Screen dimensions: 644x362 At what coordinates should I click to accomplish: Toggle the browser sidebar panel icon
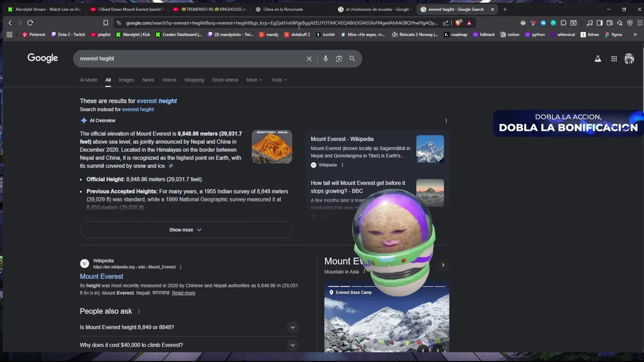click(x=600, y=23)
